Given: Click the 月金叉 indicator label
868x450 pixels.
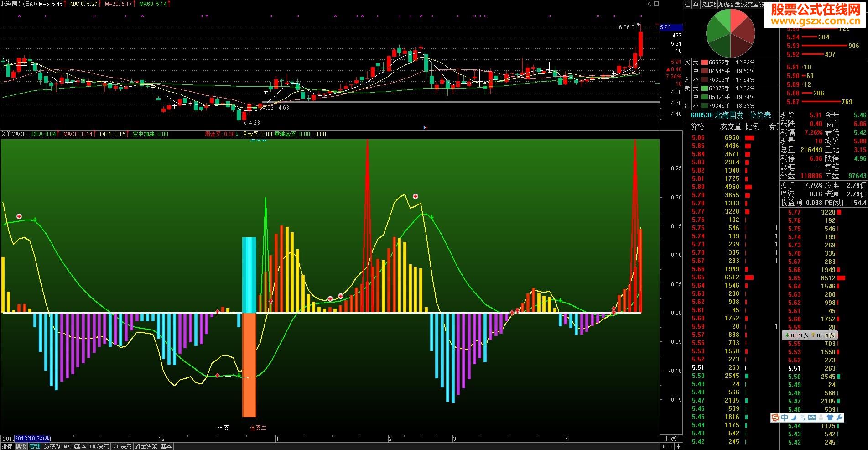Looking at the screenshot, I should pos(257,134).
